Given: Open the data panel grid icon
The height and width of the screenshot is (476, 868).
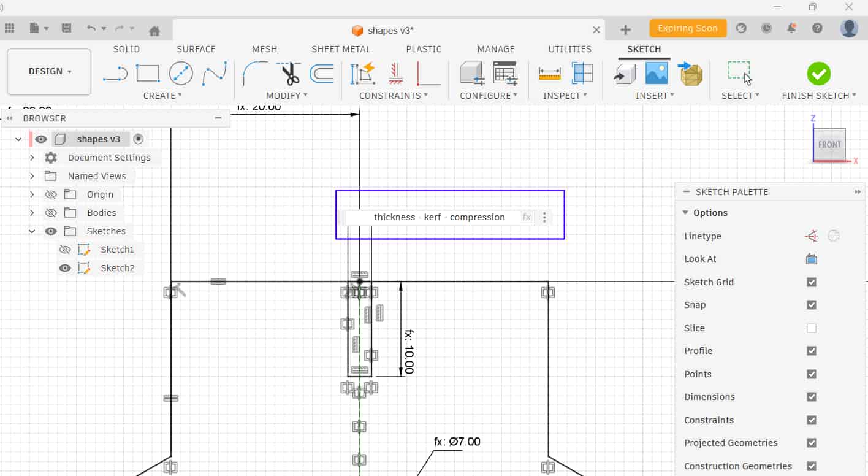Looking at the screenshot, I should click(9, 28).
